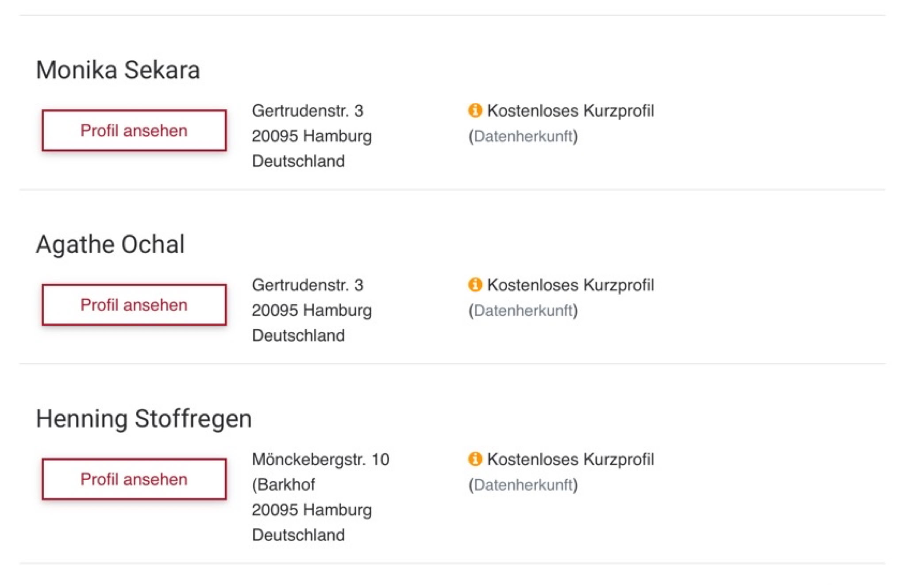Viewport: 924px width, 585px height.
Task: Open the Datenherkunft link for Agathe Ochal
Action: pos(523,311)
